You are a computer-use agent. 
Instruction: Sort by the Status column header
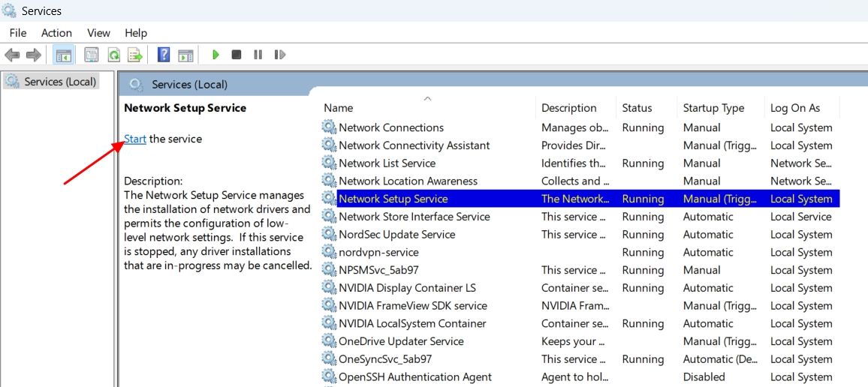pyautogui.click(x=646, y=108)
